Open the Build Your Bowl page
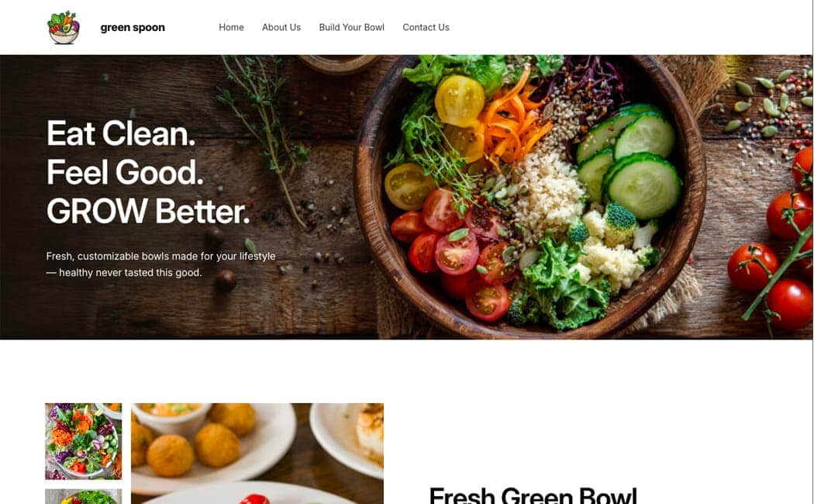 [x=351, y=27]
